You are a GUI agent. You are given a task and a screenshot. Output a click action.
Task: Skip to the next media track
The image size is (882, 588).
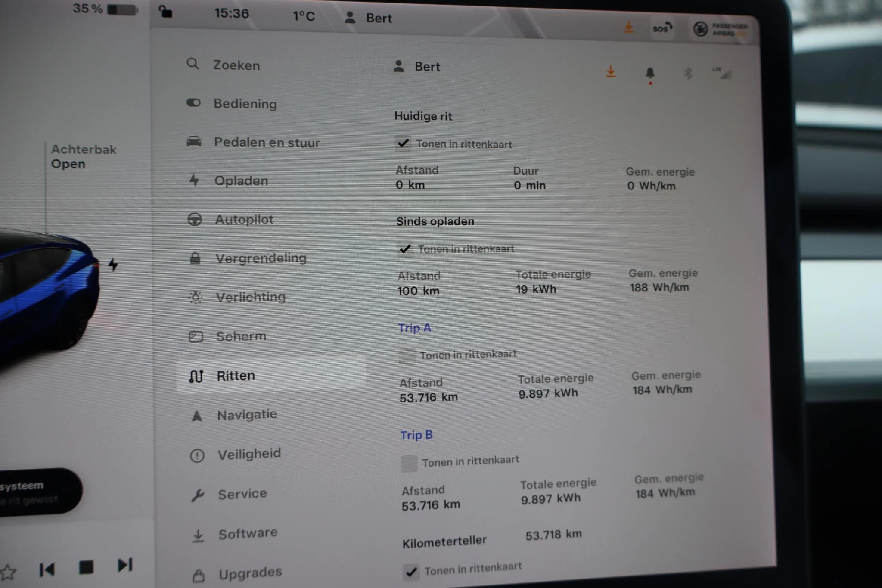[x=125, y=565]
